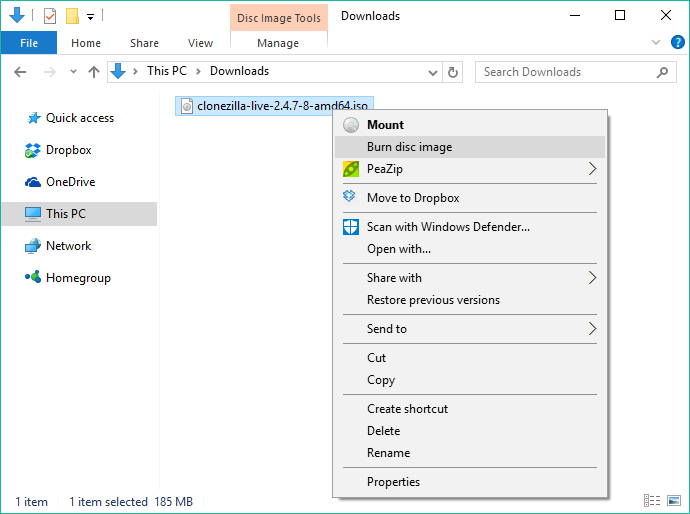Open the address bar history dropdown

pyautogui.click(x=433, y=72)
